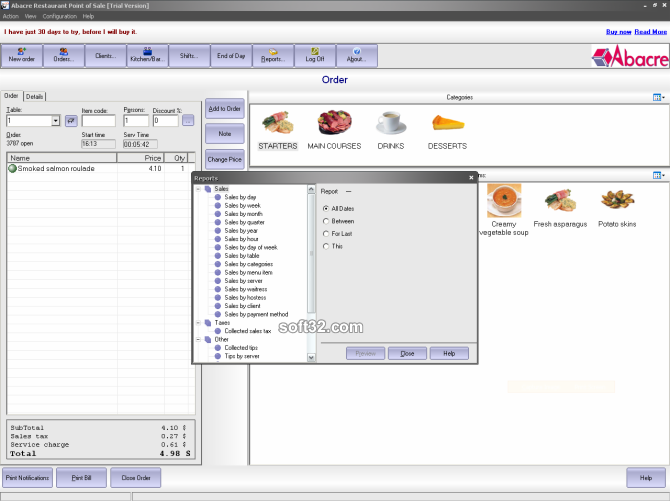The height and width of the screenshot is (501, 670).
Task: Follow the Read More link
Action: [650, 32]
